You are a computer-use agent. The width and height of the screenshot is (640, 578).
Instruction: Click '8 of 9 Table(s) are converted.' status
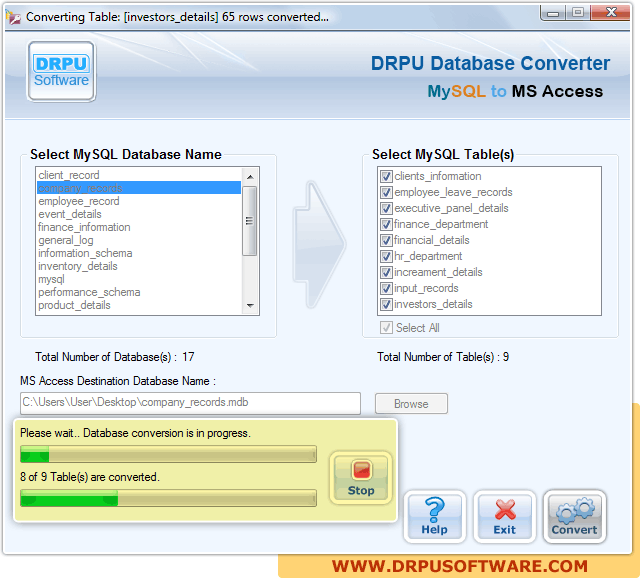click(x=90, y=477)
